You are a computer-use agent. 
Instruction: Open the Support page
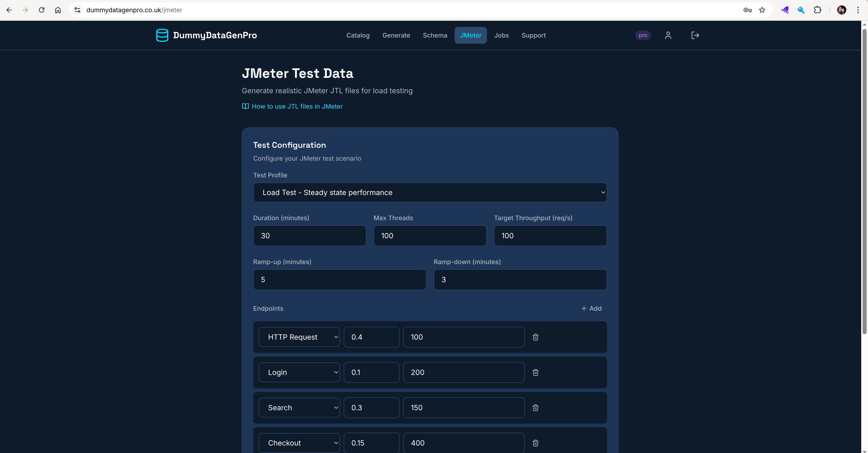pos(533,35)
